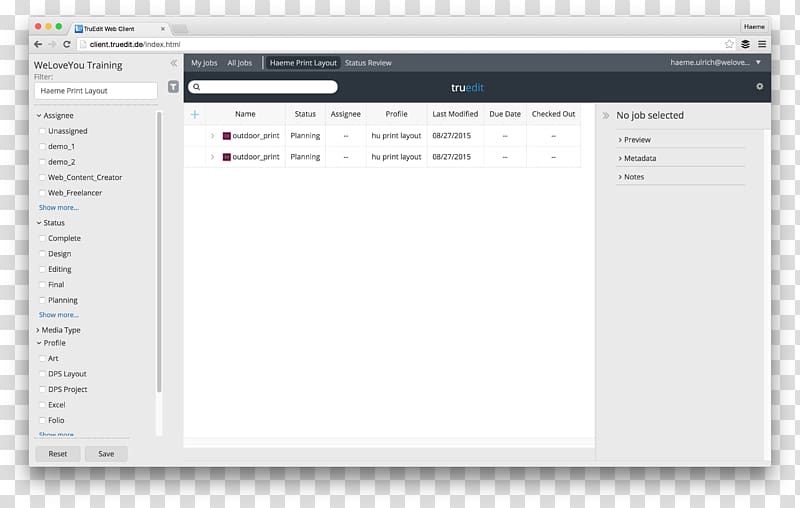Sort by the Checked Out column
Viewport: 800px width, 508px height.
[x=553, y=114]
